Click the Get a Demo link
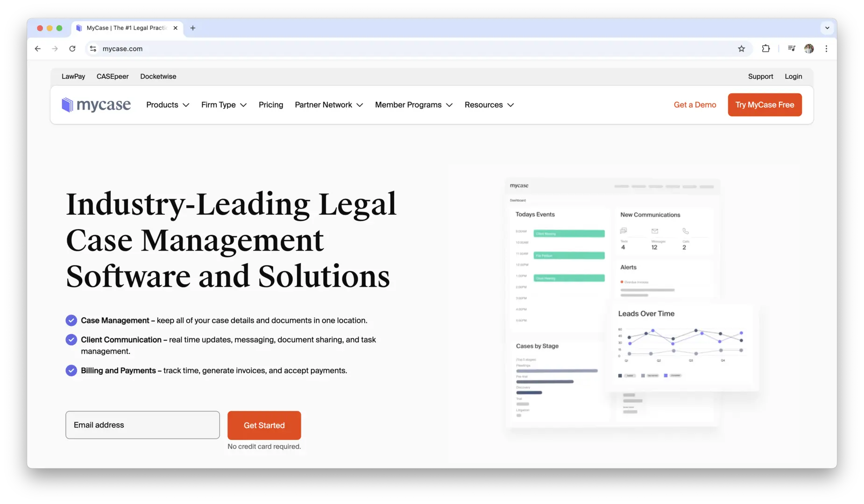This screenshot has height=504, width=864. (x=694, y=105)
